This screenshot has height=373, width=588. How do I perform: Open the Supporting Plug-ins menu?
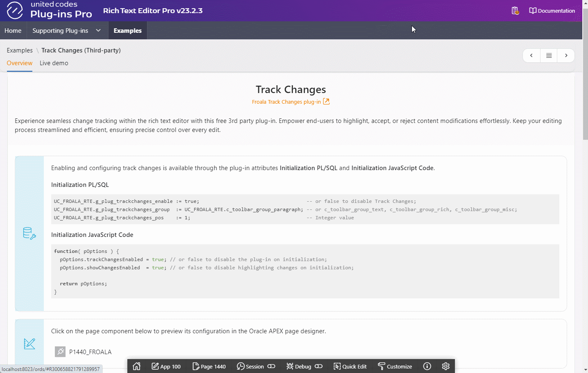point(60,31)
